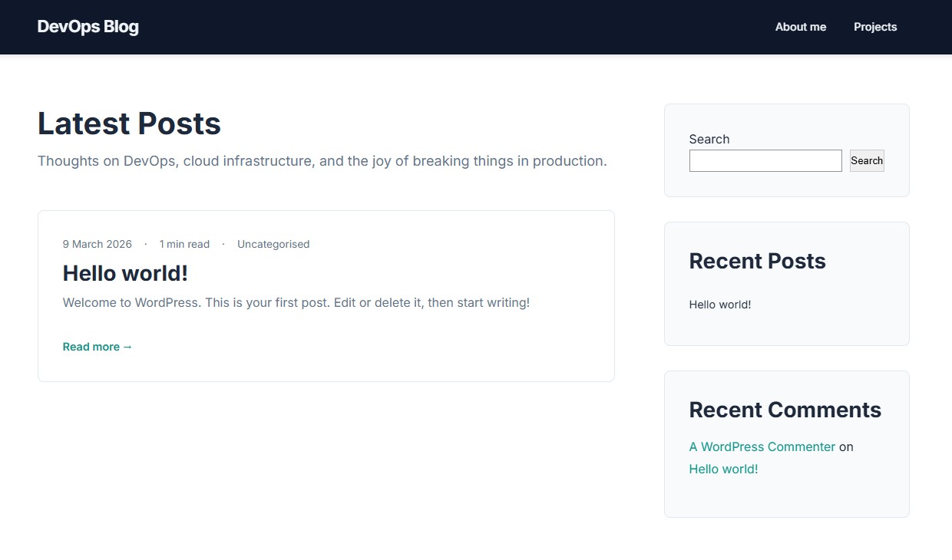Click the Latest Posts heading
Viewport: 952px width, 560px height.
point(129,124)
